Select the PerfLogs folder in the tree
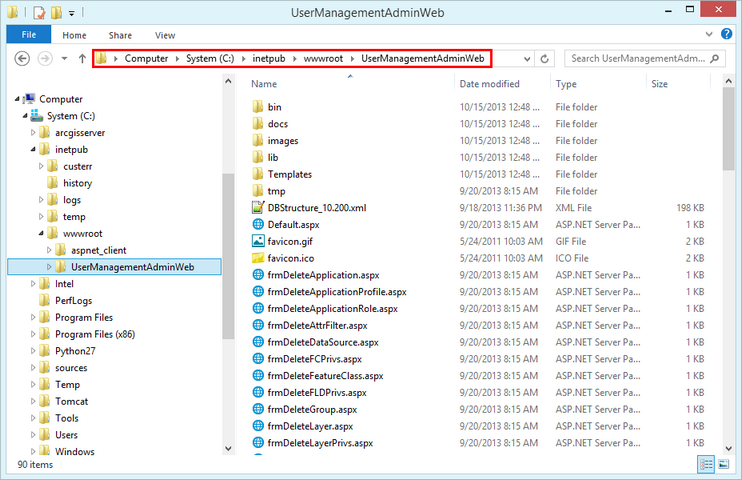 point(73,300)
